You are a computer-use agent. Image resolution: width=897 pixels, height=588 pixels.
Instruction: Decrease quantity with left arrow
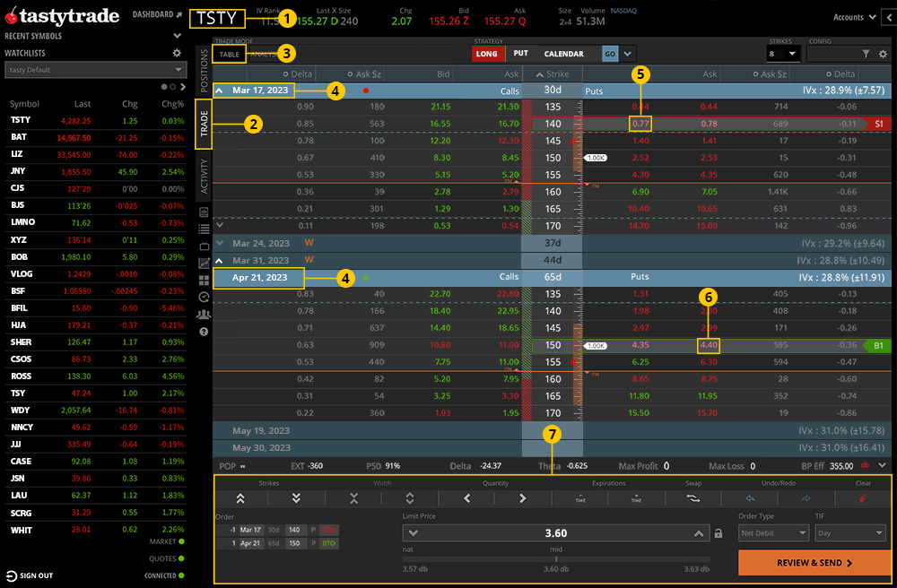click(466, 498)
